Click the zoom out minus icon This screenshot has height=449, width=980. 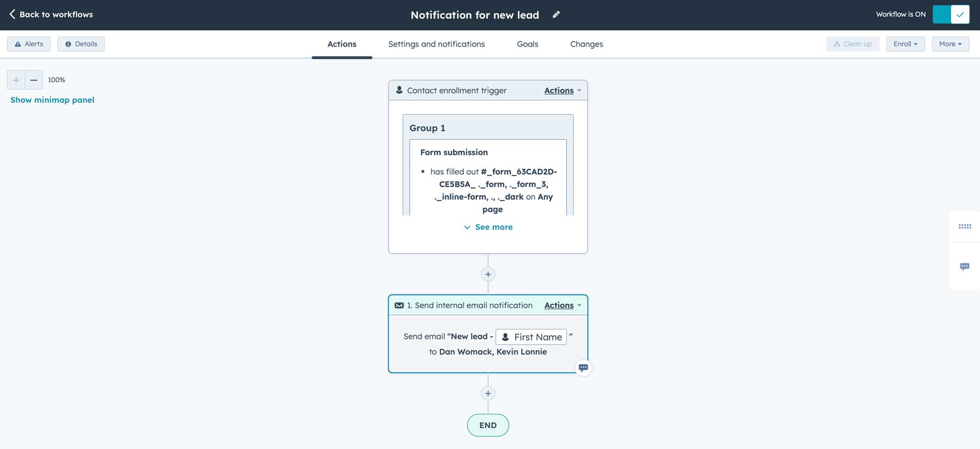coord(34,80)
